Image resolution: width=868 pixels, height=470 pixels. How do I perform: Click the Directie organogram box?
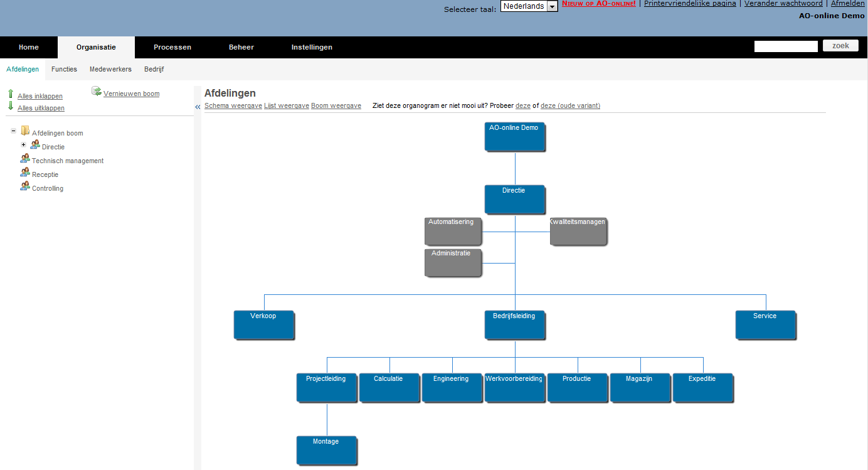tap(515, 200)
